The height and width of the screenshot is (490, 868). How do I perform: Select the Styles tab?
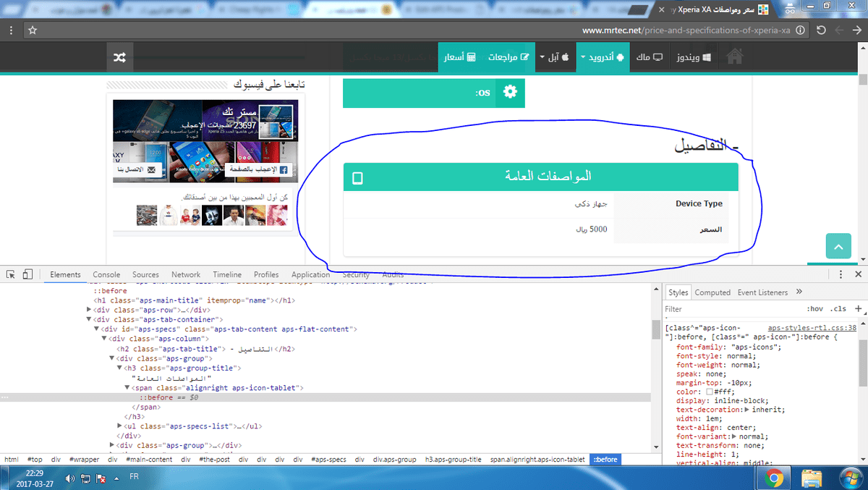point(678,292)
